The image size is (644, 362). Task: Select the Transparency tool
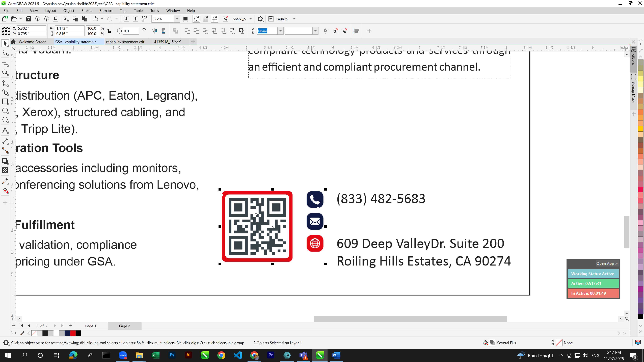[x=5, y=170]
